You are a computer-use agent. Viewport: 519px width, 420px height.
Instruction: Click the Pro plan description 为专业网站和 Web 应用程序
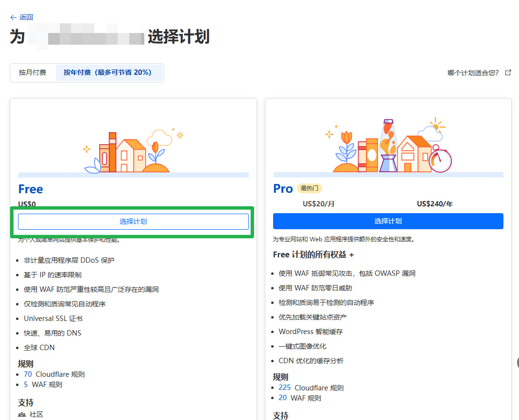click(344, 239)
